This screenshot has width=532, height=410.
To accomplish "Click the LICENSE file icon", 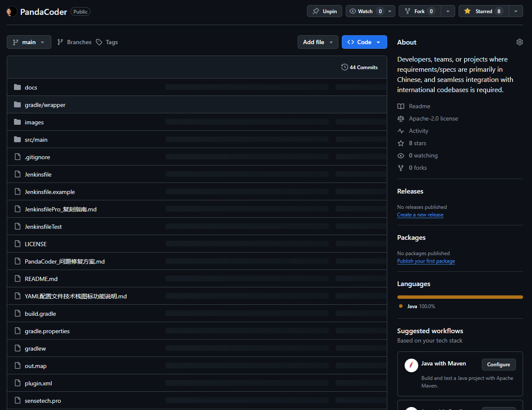I will click(17, 244).
